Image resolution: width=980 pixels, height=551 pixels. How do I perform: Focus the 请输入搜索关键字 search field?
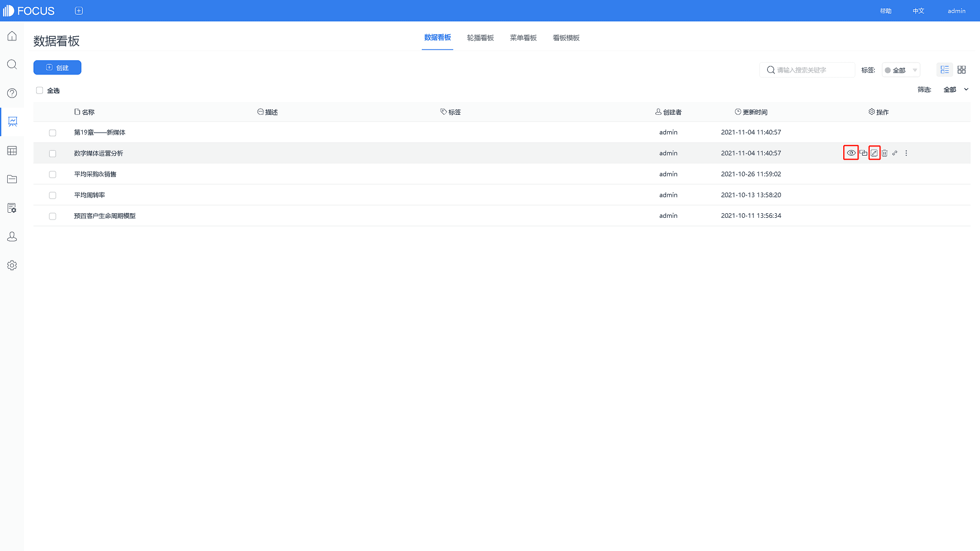tap(807, 70)
